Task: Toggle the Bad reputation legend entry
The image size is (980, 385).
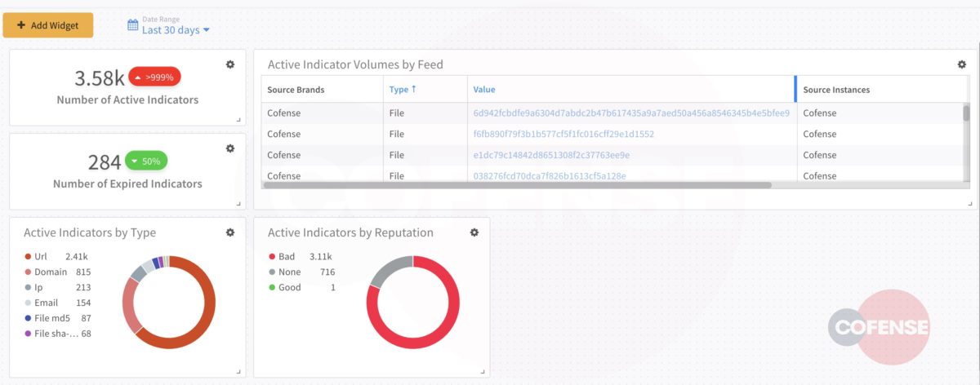Action: click(286, 257)
